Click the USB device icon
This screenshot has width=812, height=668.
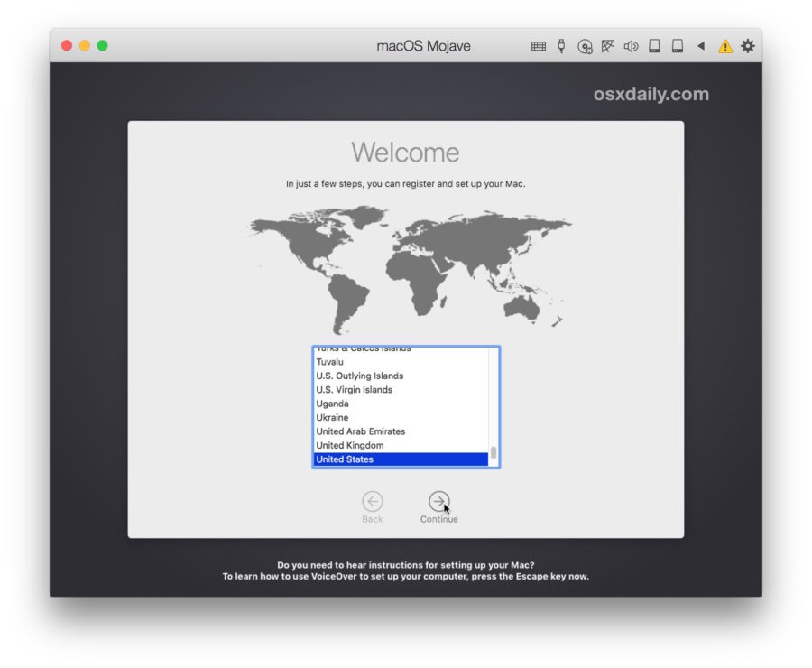click(x=561, y=46)
